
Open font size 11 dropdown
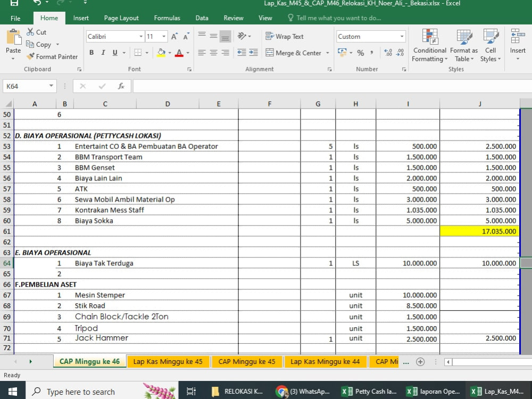(x=164, y=36)
